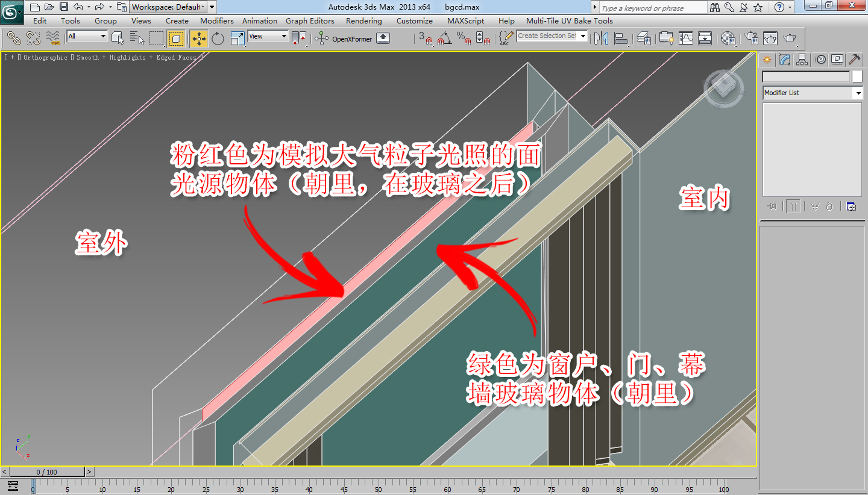Open the Rendering menu
The image size is (868, 495).
(364, 20)
